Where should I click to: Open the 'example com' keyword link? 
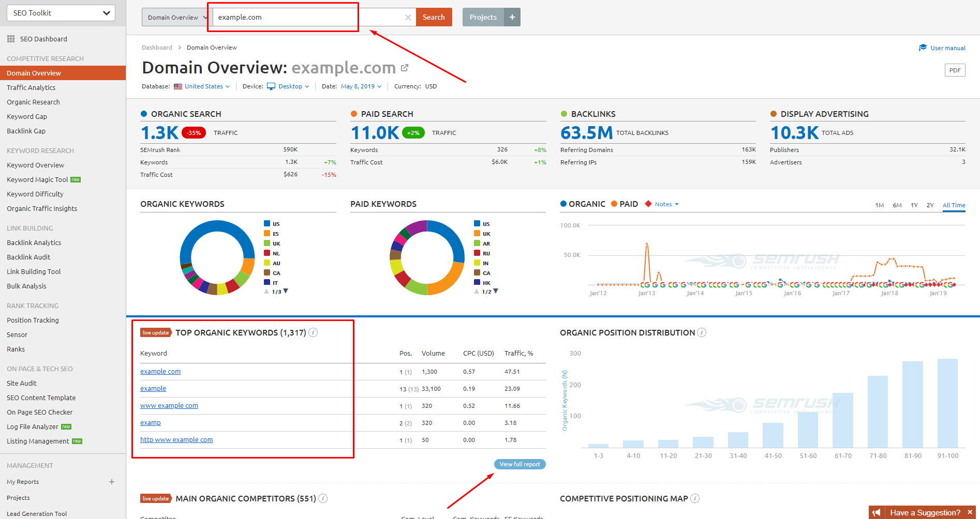(160, 371)
